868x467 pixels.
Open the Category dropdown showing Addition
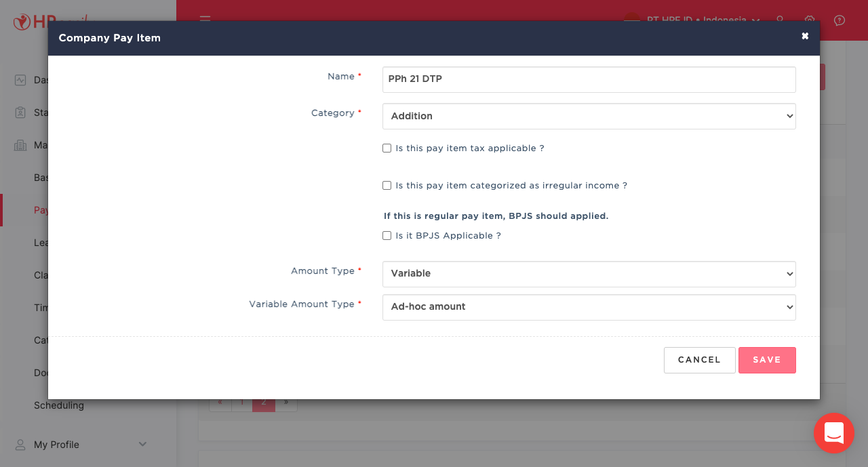pyautogui.click(x=589, y=116)
